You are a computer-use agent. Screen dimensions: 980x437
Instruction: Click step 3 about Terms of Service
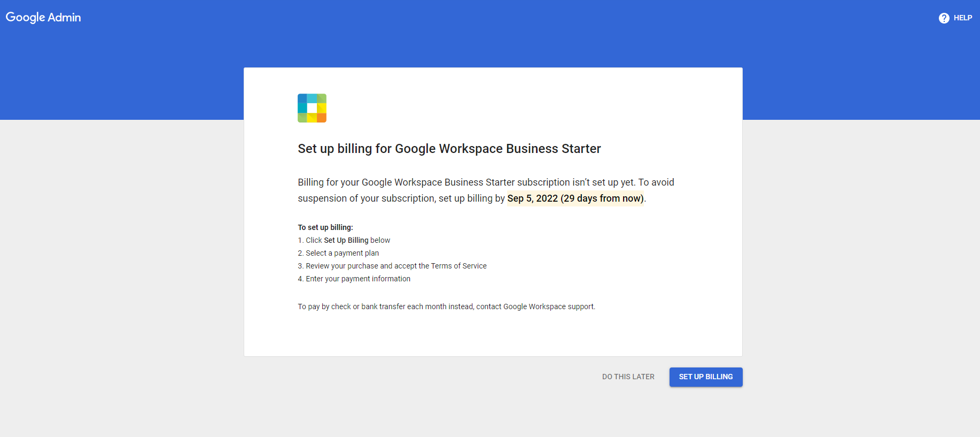point(392,266)
